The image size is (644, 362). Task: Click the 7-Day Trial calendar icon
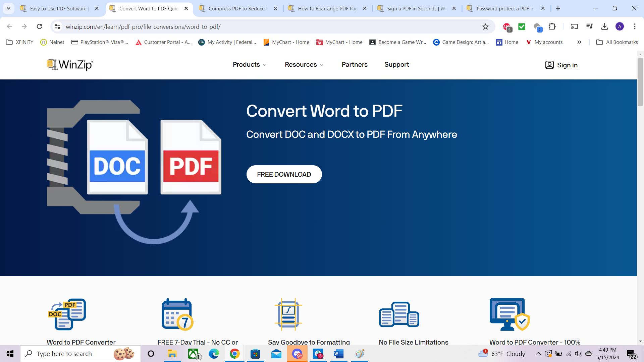click(x=177, y=314)
